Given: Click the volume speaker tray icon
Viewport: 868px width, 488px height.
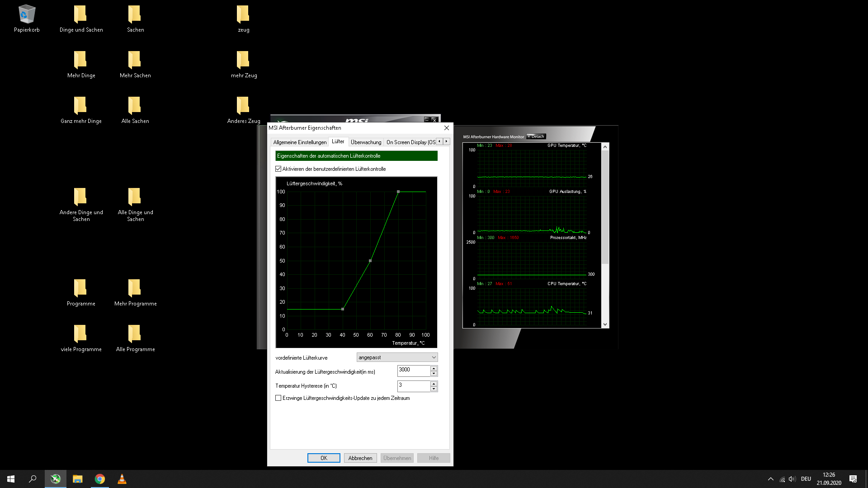Looking at the screenshot, I should [792, 479].
